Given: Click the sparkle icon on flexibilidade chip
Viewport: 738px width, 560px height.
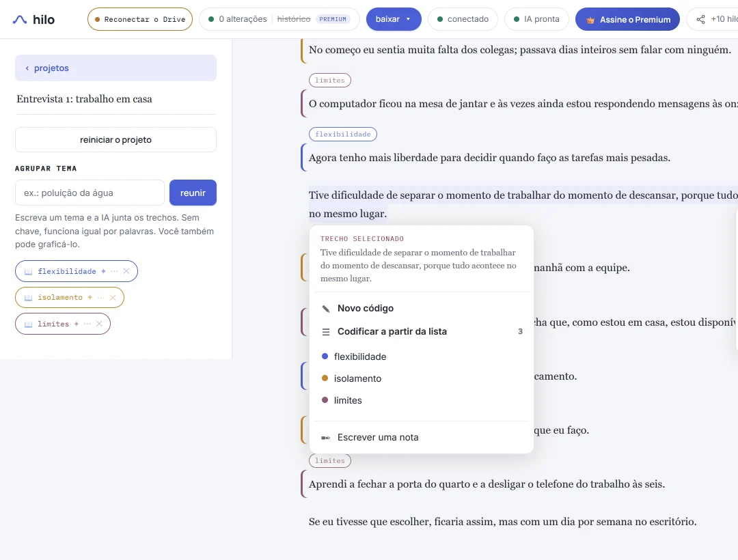Looking at the screenshot, I should click(104, 271).
